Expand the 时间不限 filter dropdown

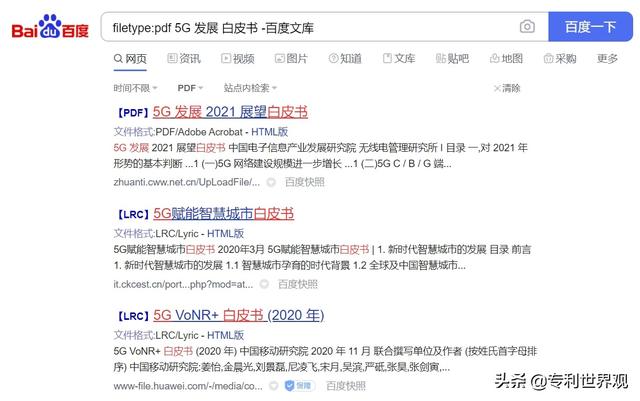tap(135, 88)
